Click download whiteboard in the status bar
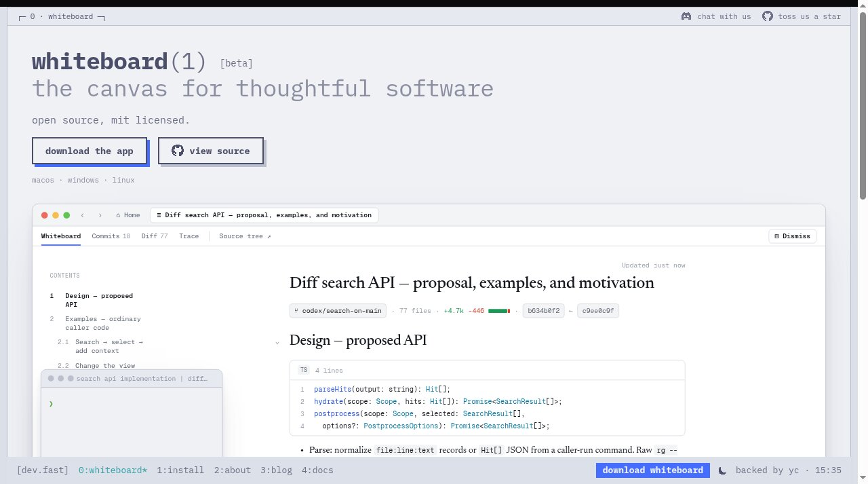 (653, 470)
